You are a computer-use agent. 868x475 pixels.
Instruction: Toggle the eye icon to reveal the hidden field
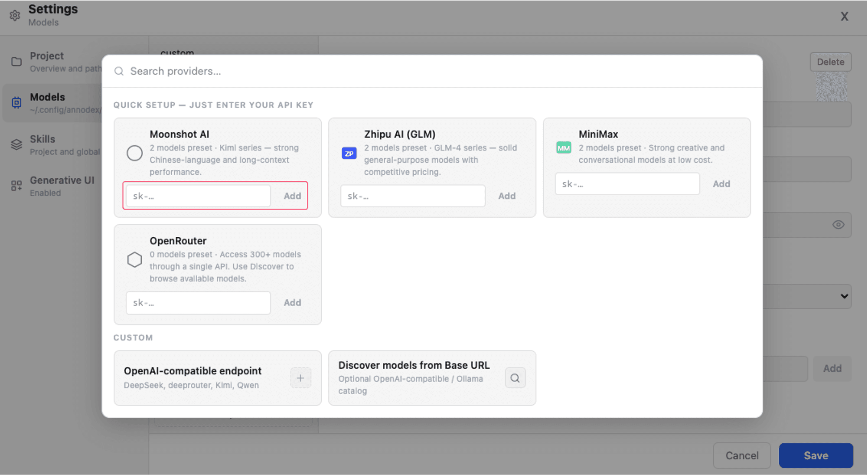tap(838, 225)
